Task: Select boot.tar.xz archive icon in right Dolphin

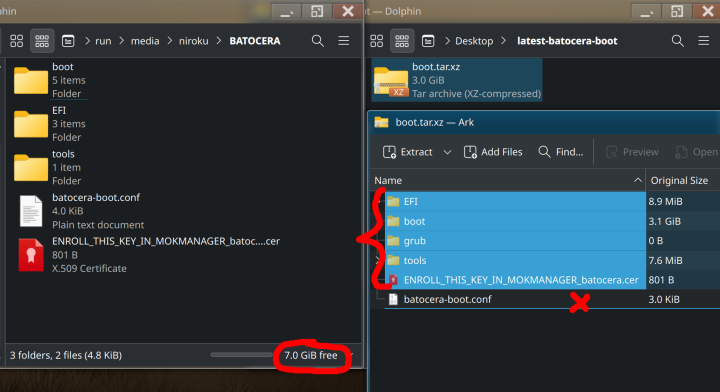Action: point(391,81)
